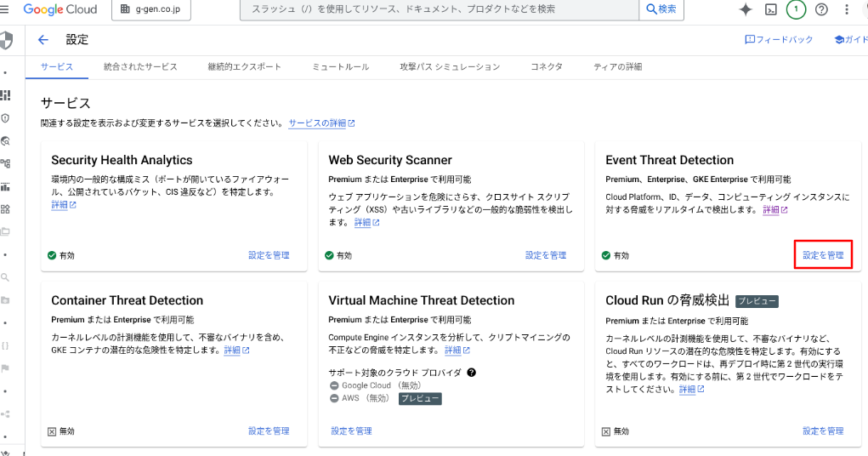Screen dimensions: 868x456
Task: Click the 設定 page title
Action: point(77,40)
